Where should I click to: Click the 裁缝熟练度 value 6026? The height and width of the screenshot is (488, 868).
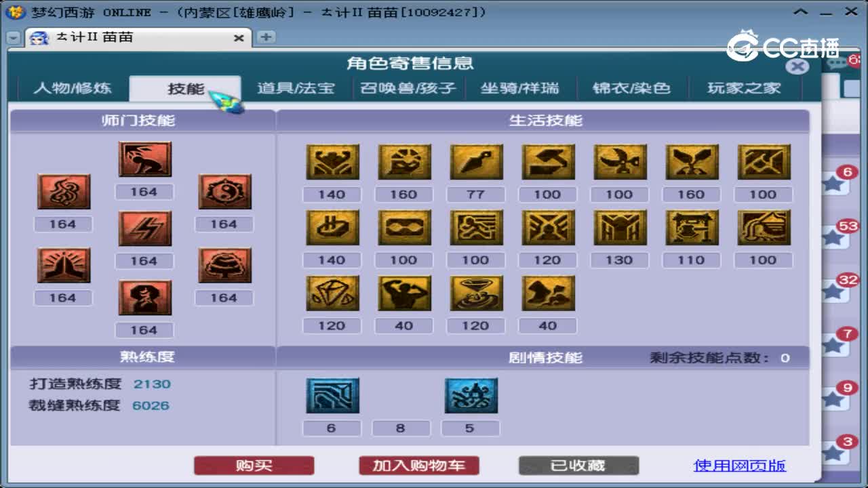click(151, 405)
